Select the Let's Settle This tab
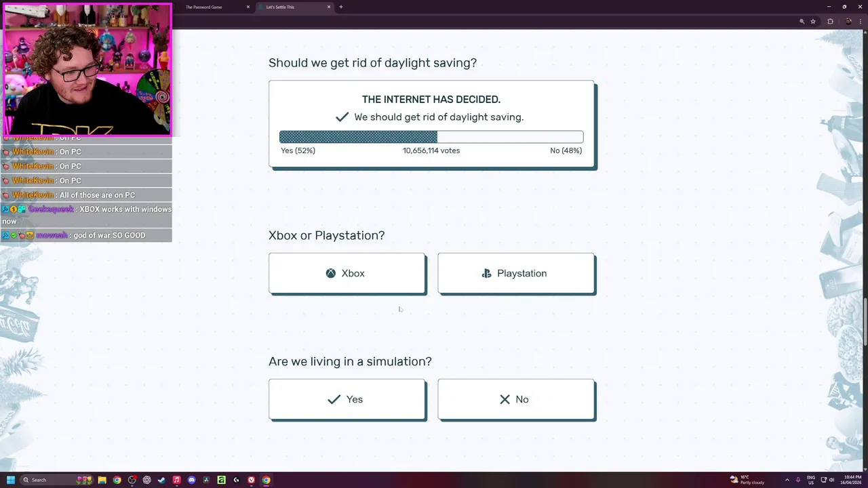Image resolution: width=868 pixels, height=488 pixels. click(x=292, y=7)
